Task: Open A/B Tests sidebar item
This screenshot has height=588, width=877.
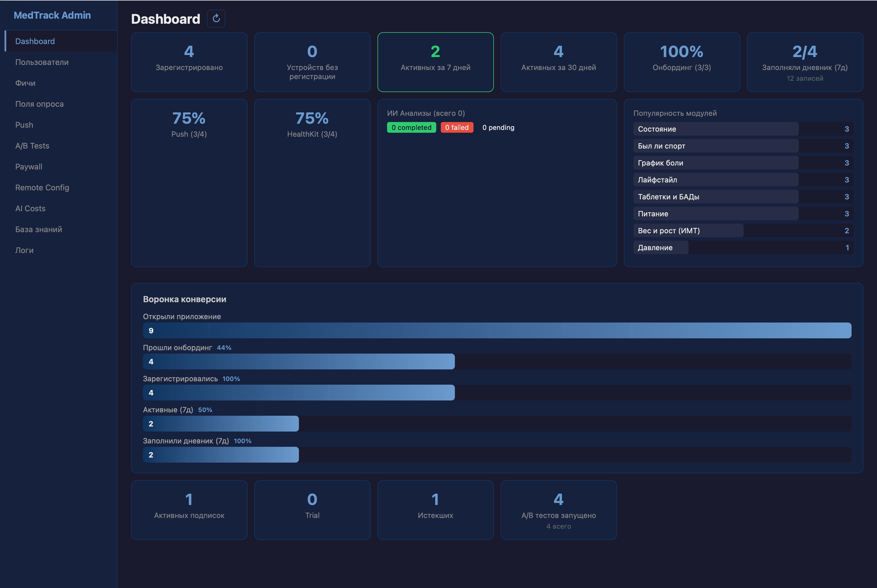Action: pos(32,146)
